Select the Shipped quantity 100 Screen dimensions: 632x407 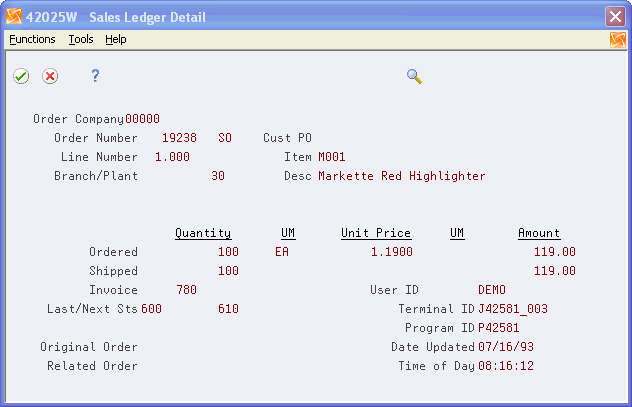coord(229,271)
